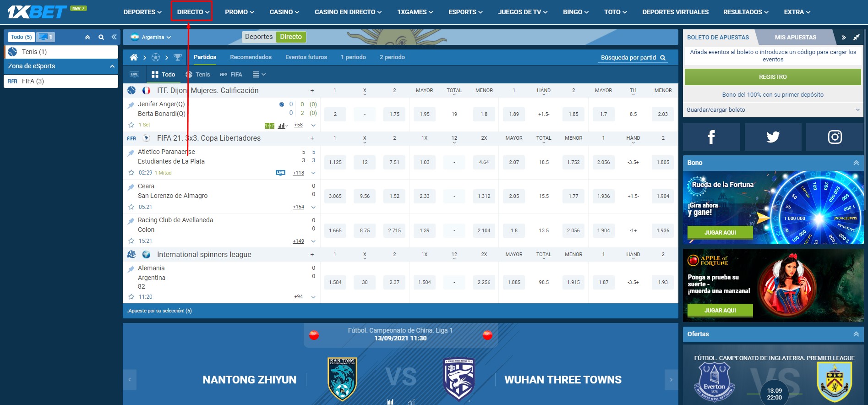Pin the Jenifer Anger match
The width and height of the screenshot is (868, 405).
tap(131, 105)
